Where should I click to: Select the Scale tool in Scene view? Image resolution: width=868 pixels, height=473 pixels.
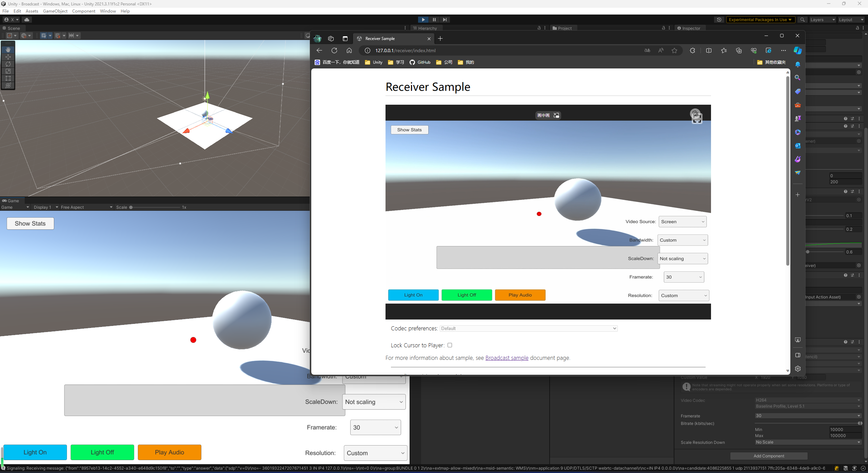pos(8,71)
